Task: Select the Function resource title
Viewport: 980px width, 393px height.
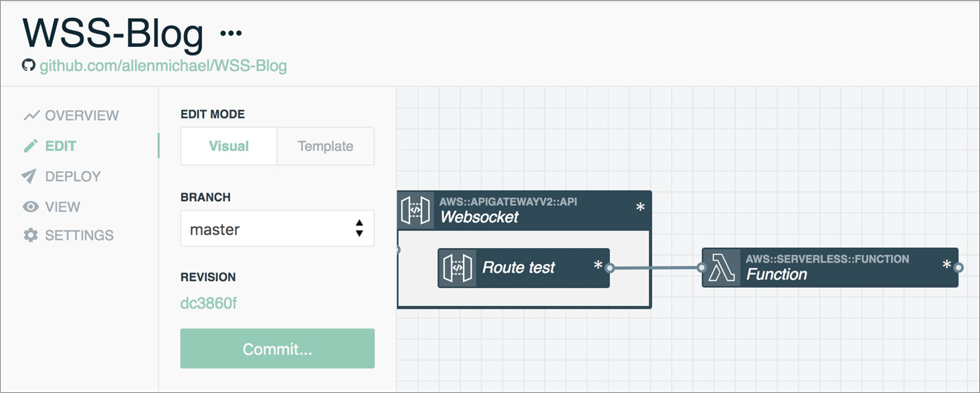Action: [777, 274]
